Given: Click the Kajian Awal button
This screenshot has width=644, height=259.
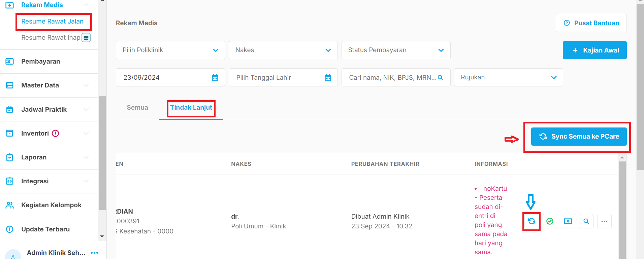Looking at the screenshot, I should click(595, 50).
